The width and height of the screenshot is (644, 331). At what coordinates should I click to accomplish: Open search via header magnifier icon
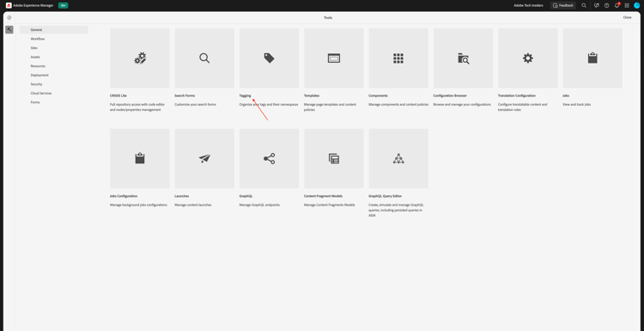pyautogui.click(x=584, y=5)
